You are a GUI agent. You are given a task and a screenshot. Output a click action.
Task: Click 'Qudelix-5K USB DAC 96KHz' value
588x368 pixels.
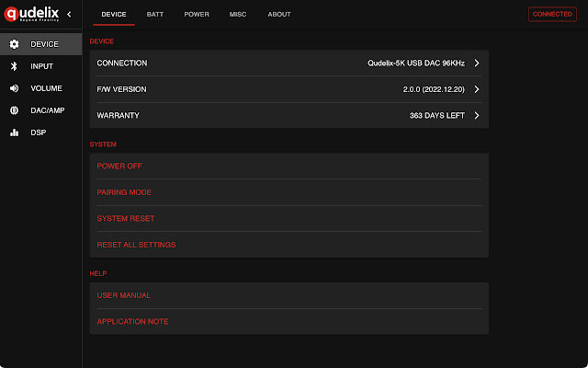click(x=416, y=63)
